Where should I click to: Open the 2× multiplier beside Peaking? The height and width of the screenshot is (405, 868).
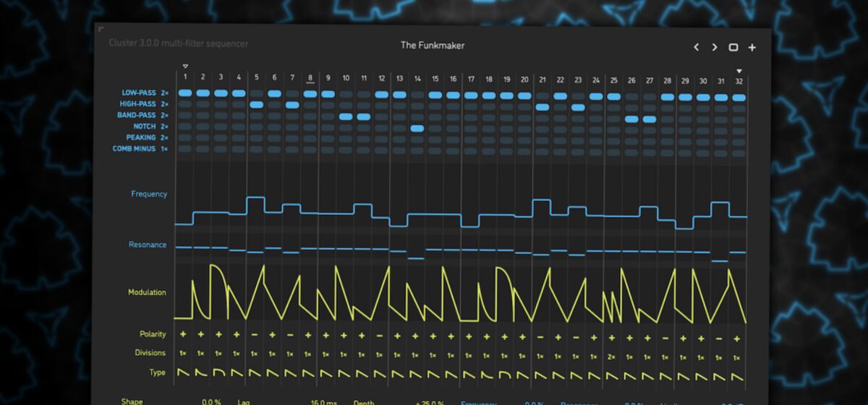165,137
